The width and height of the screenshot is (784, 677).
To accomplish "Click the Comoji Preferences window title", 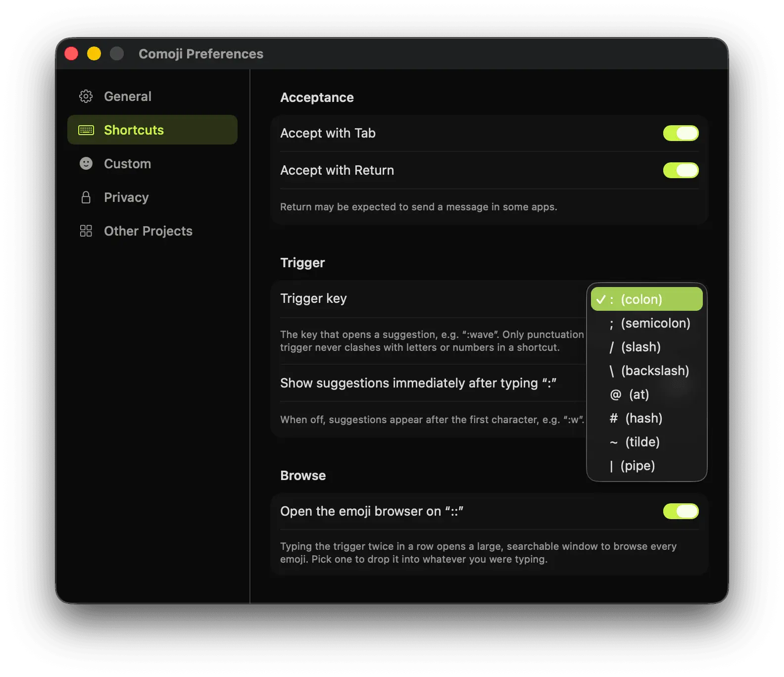I will (201, 54).
